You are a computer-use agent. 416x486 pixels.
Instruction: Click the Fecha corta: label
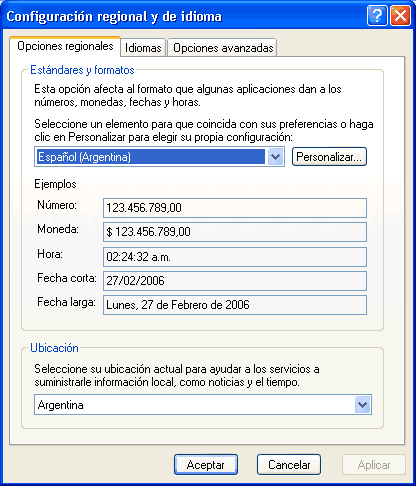tap(67, 278)
